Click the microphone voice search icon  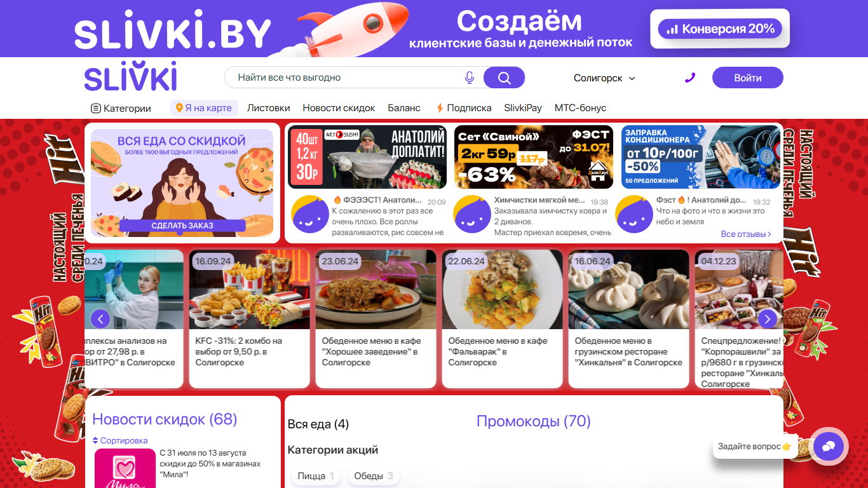tap(470, 78)
